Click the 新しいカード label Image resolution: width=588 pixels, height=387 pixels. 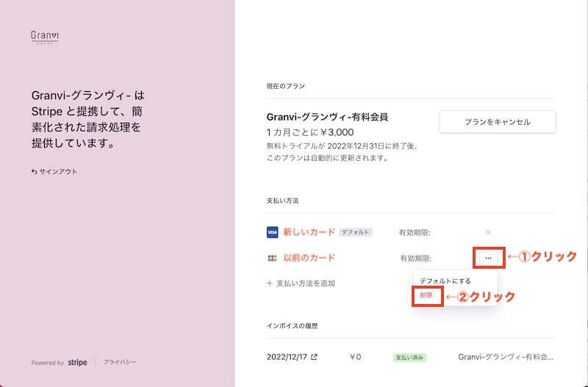click(309, 232)
